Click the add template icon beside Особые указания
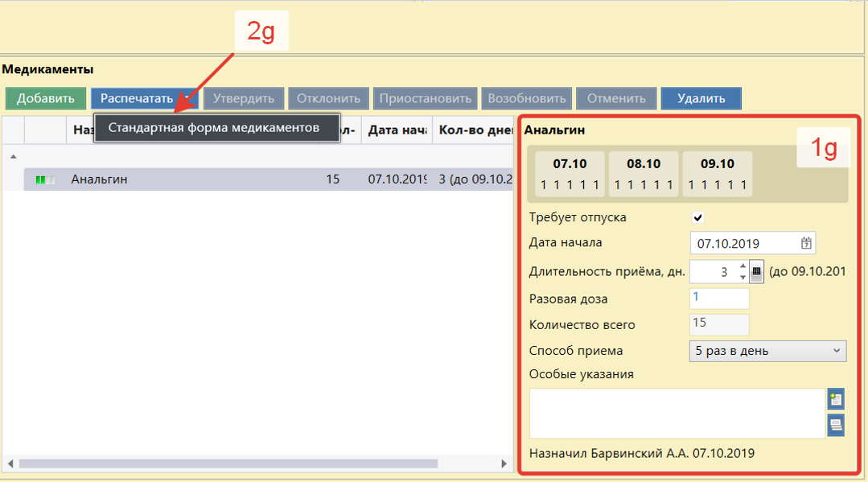 (x=836, y=399)
